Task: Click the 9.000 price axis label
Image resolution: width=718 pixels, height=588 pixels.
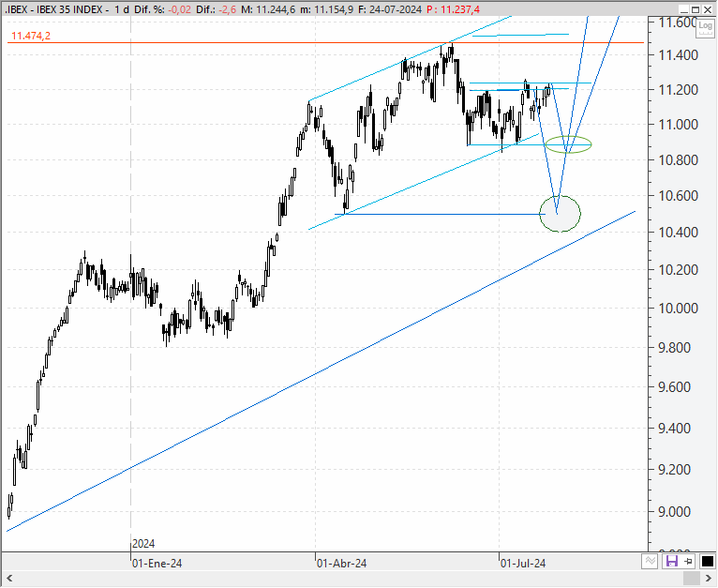Action: (674, 512)
